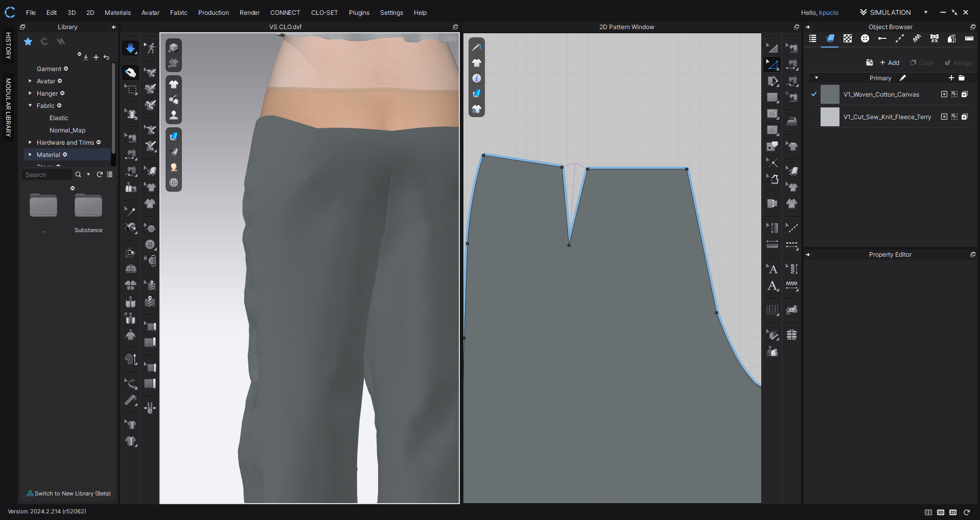Select Normal_Map in library tree
Screen dimensions: 980x520
pos(67,130)
